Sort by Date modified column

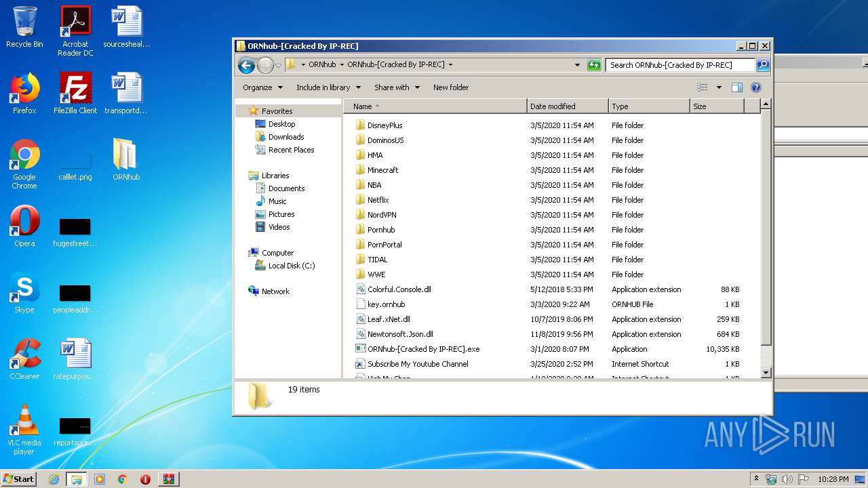pos(568,106)
